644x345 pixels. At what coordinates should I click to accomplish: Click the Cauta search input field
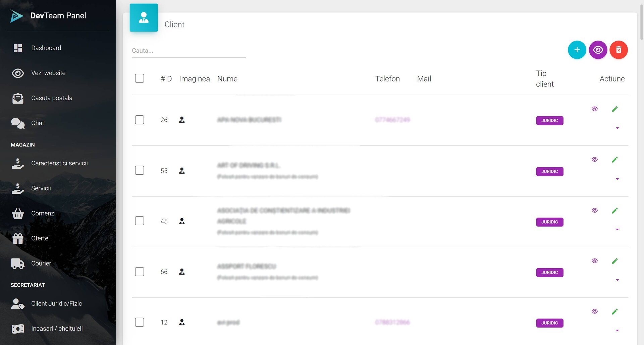pyautogui.click(x=189, y=51)
